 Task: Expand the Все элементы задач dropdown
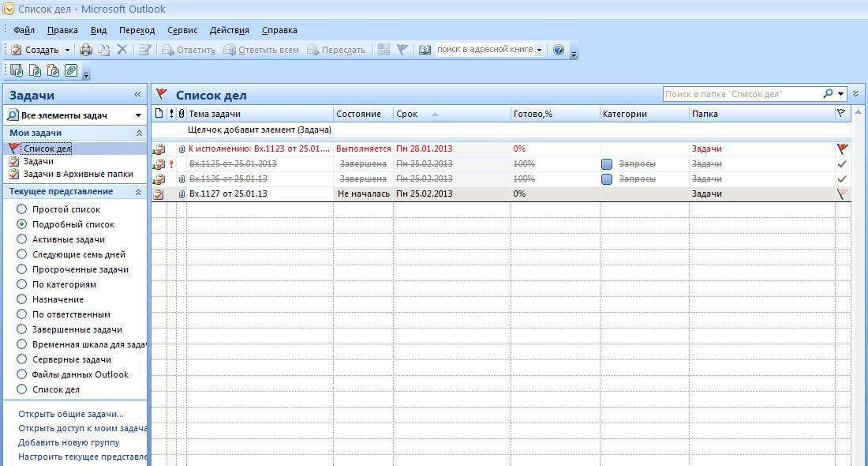[x=138, y=115]
